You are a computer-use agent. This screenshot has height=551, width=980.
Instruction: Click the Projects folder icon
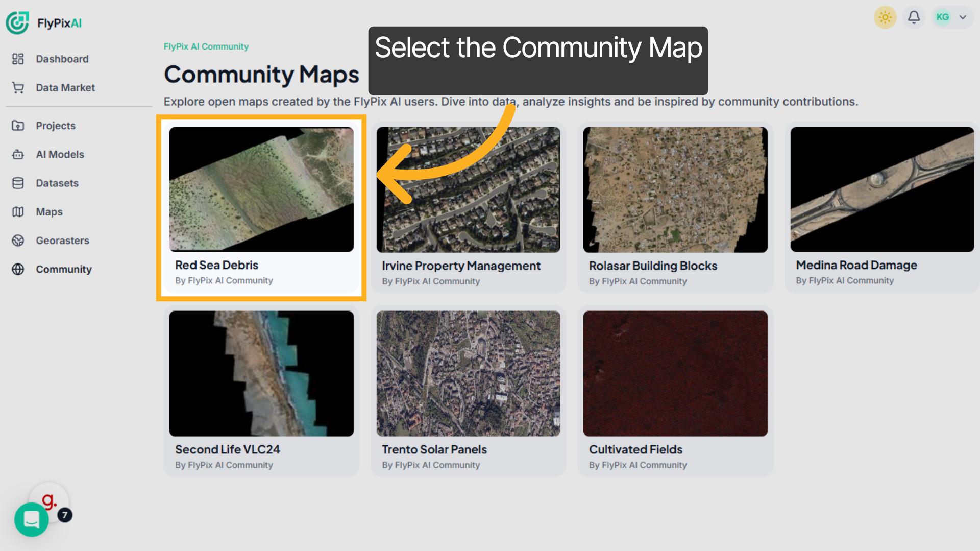click(x=18, y=126)
